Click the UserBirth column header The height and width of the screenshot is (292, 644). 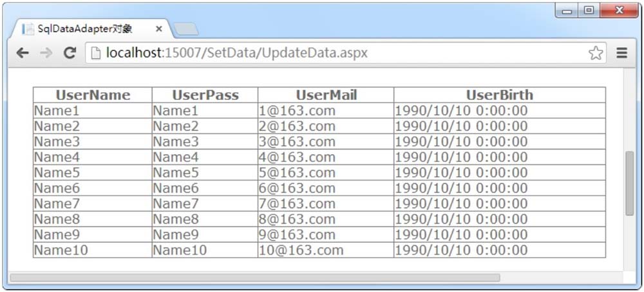500,95
